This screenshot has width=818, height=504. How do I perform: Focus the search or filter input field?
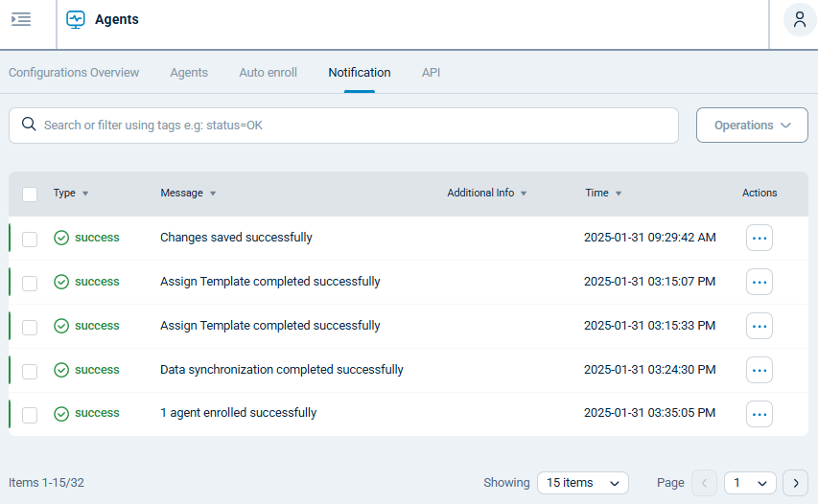(x=355, y=126)
